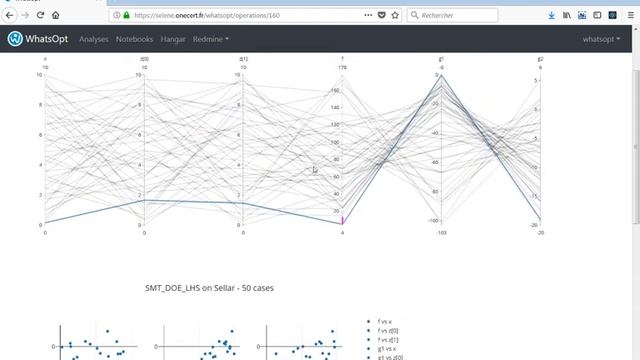Expand the Redmine dropdown menu

pyautogui.click(x=211, y=39)
